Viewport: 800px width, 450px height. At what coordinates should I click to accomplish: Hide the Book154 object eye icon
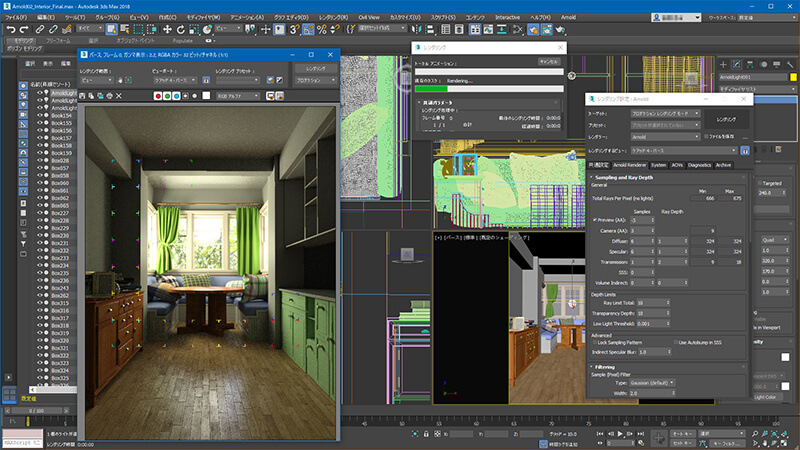coord(39,115)
